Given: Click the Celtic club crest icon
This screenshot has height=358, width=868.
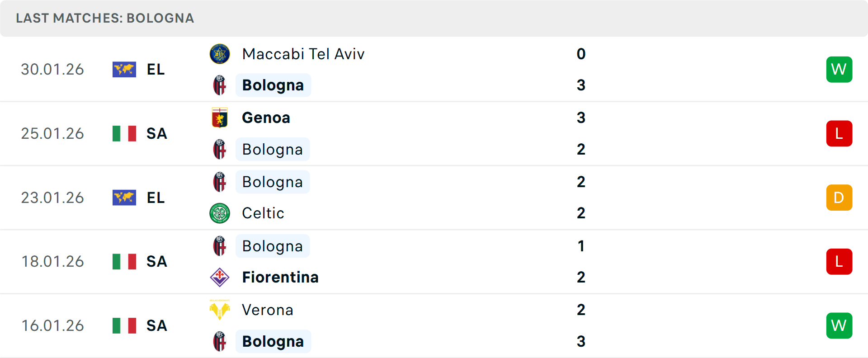Looking at the screenshot, I should point(220,213).
